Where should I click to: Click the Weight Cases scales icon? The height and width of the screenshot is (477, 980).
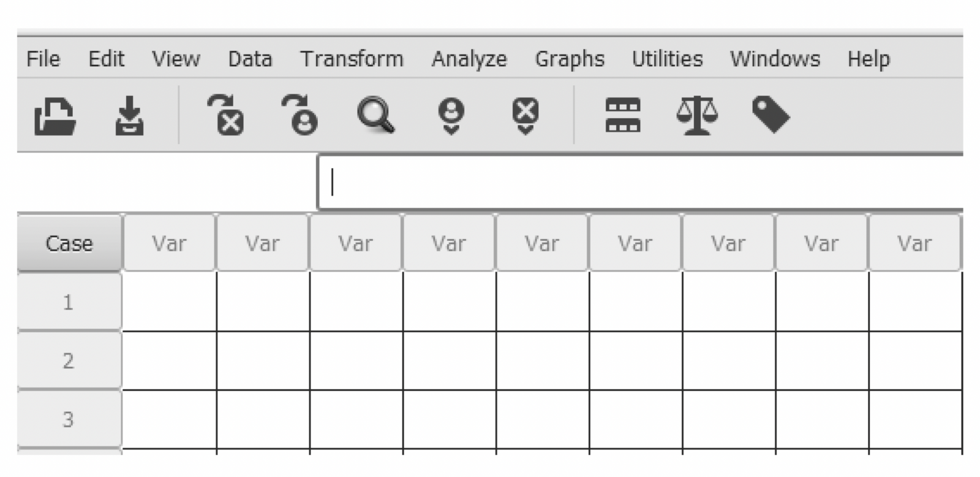697,115
